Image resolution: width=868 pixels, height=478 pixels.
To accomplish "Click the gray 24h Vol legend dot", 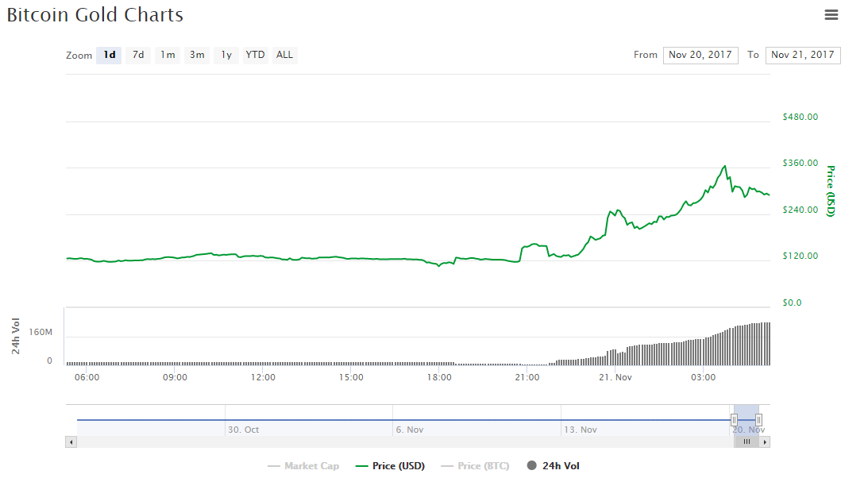I will pos(530,466).
